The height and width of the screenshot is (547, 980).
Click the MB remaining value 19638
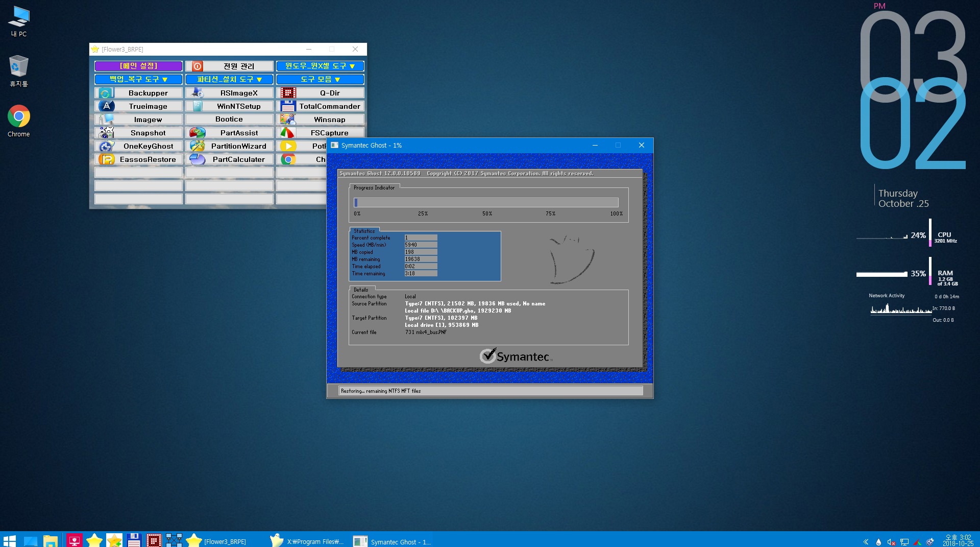[x=421, y=259]
